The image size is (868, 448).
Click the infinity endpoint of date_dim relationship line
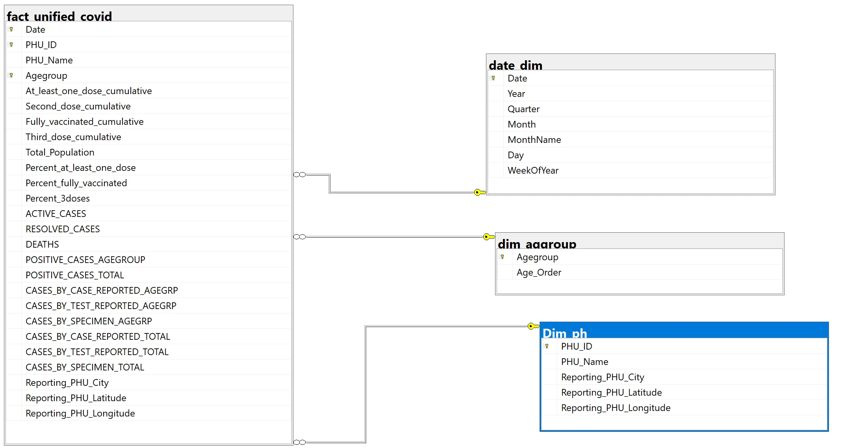(300, 175)
